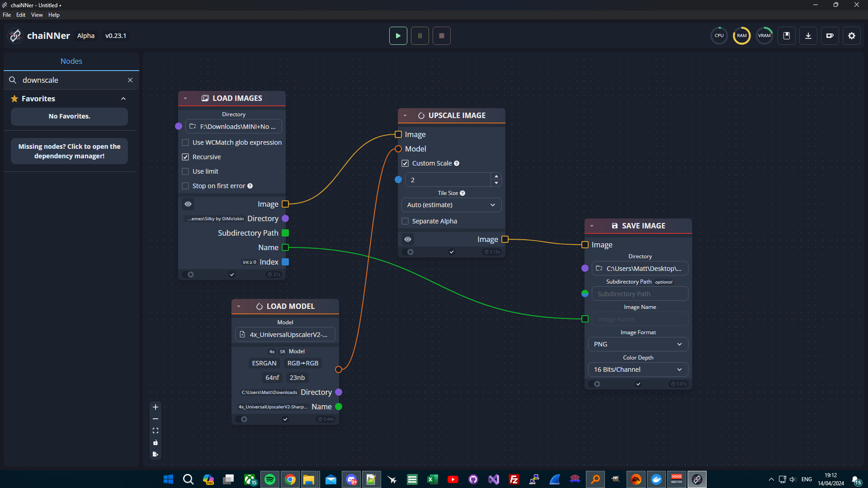Click the node search field
This screenshot has height=488, width=868.
pos(72,80)
